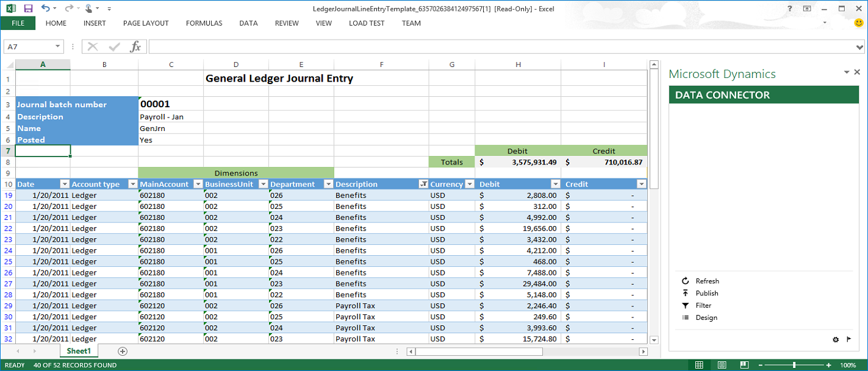Toggle Normal view in status bar
868x371 pixels.
coord(698,364)
